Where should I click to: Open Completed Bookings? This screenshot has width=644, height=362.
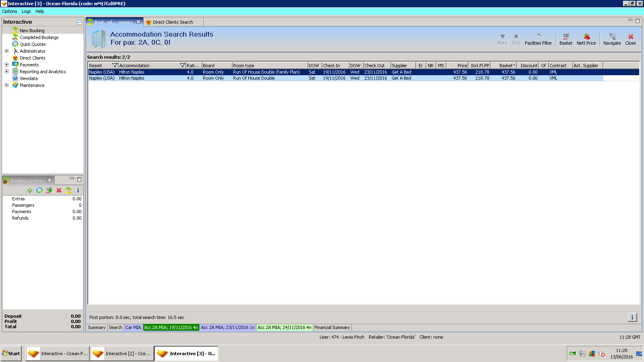click(39, 37)
